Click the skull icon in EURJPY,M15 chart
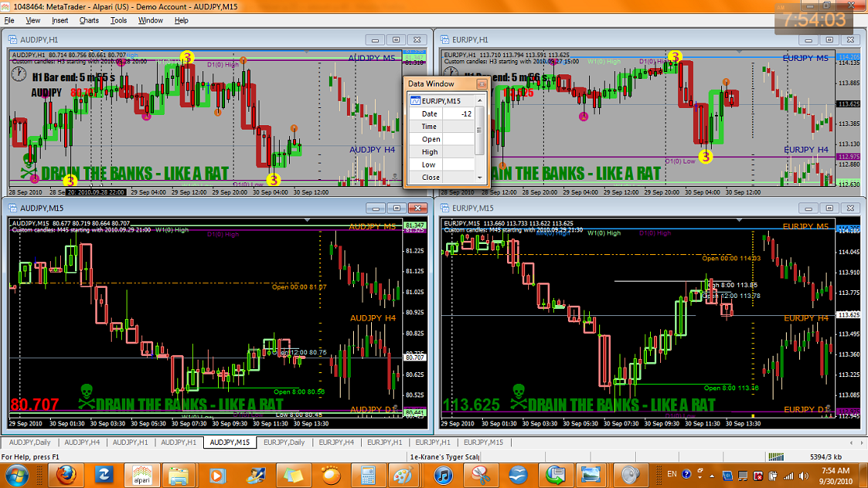The height and width of the screenshot is (488, 868). (x=518, y=396)
